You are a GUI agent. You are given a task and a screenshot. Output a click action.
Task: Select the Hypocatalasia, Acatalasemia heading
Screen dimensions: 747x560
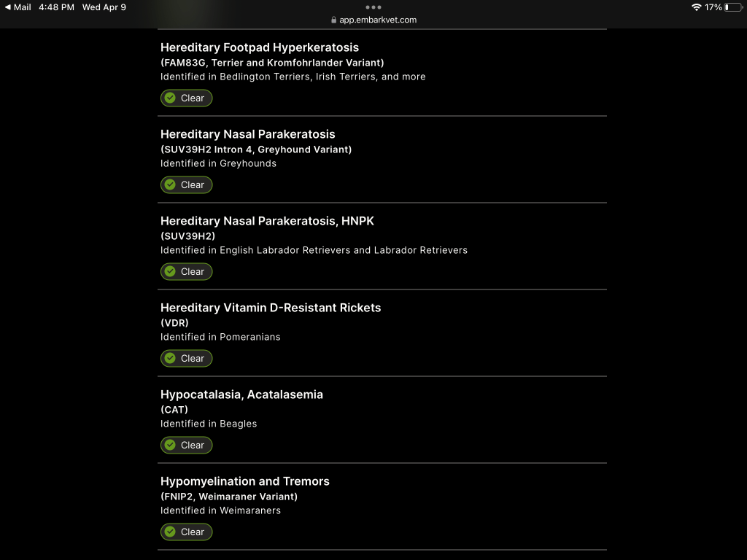pyautogui.click(x=241, y=394)
